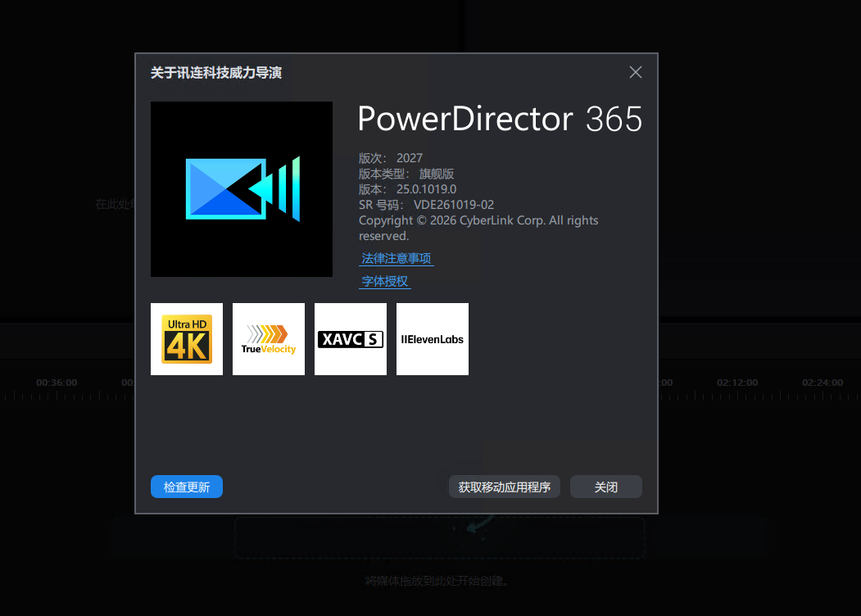The image size is (861, 616).
Task: Click the dialog title 关于讯连科技威力导演
Action: [x=216, y=72]
